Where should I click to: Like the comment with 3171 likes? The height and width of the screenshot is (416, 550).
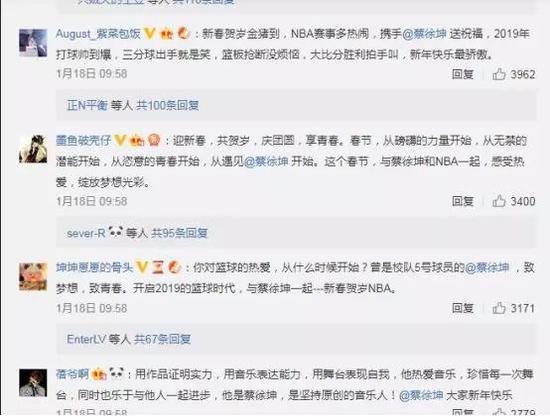(x=498, y=308)
